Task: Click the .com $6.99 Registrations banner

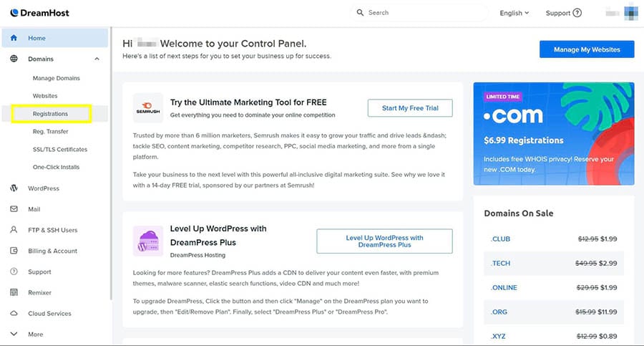Action: pos(554,134)
